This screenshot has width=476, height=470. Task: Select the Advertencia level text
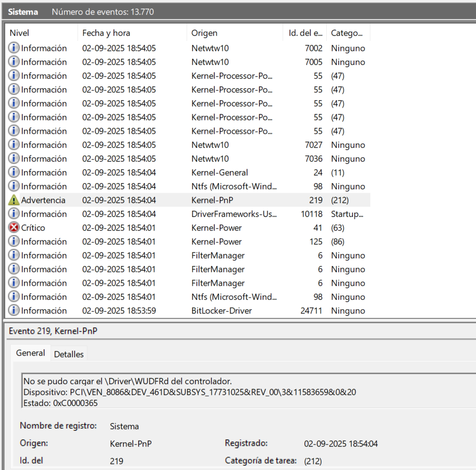(x=43, y=200)
